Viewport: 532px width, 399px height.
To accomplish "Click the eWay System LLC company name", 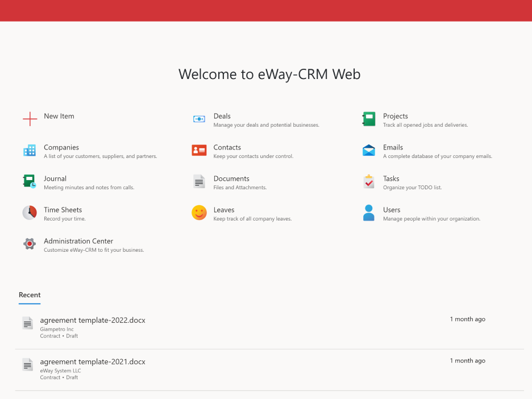I will [x=60, y=371].
